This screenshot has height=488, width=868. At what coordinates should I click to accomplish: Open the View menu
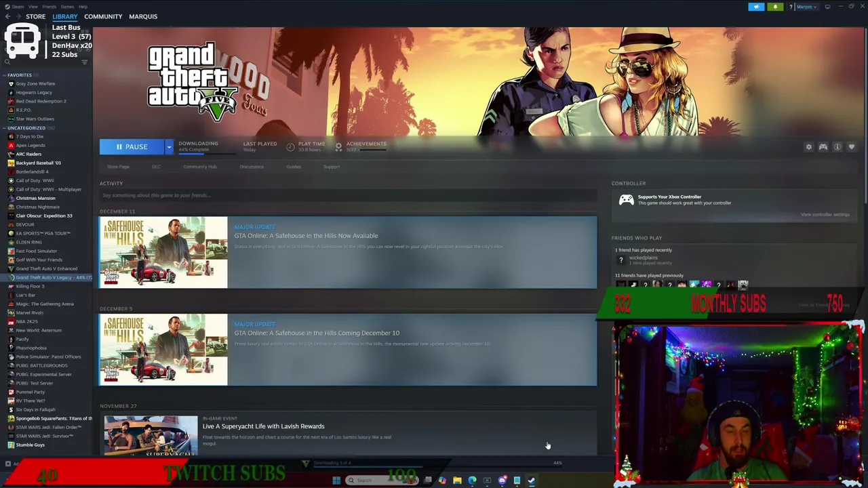[33, 7]
